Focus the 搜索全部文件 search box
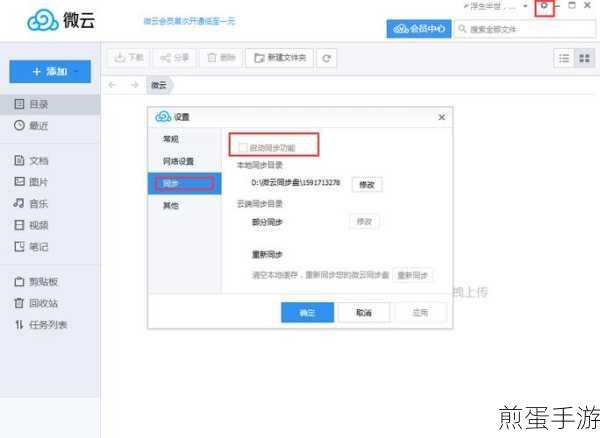The image size is (600, 438). pos(525,29)
